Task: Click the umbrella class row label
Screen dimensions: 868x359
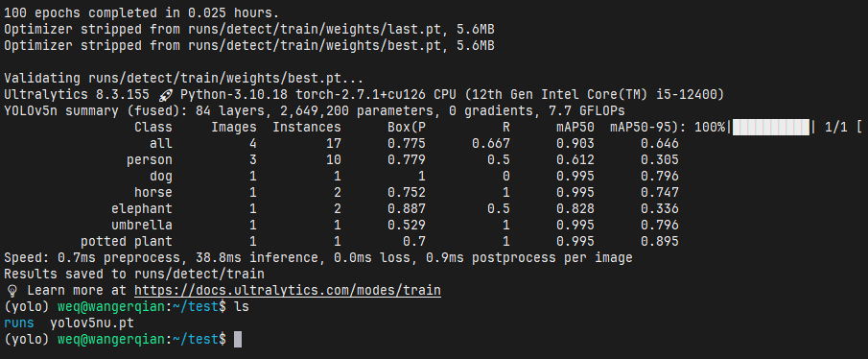Action: [x=142, y=225]
